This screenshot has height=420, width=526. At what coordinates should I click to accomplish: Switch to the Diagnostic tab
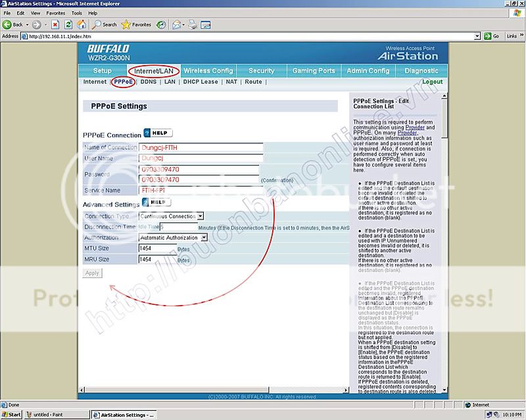click(x=421, y=71)
